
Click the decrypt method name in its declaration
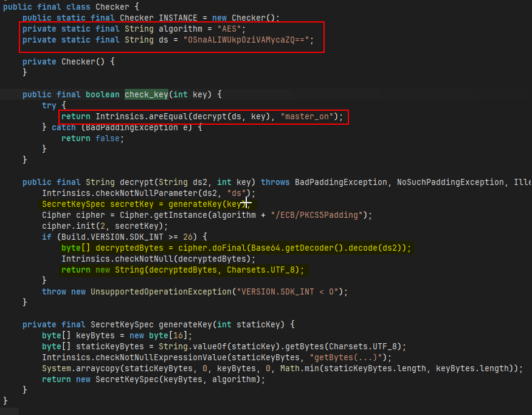(136, 182)
